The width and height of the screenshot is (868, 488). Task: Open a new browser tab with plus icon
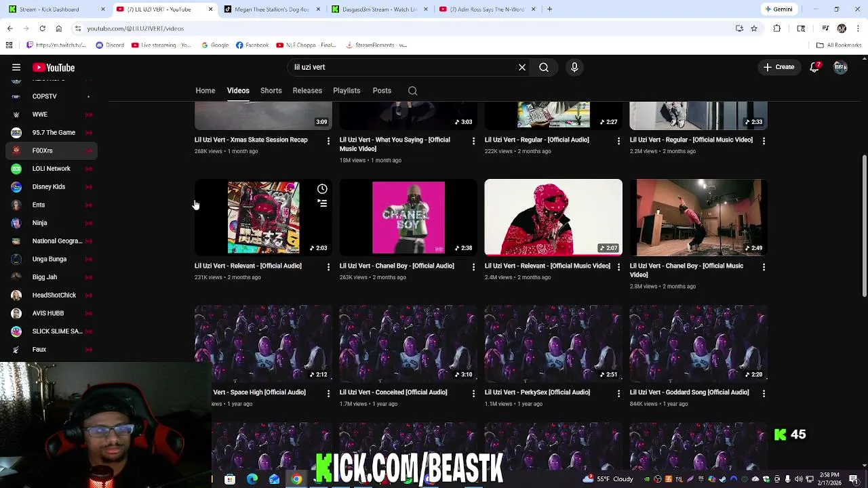pyautogui.click(x=549, y=9)
